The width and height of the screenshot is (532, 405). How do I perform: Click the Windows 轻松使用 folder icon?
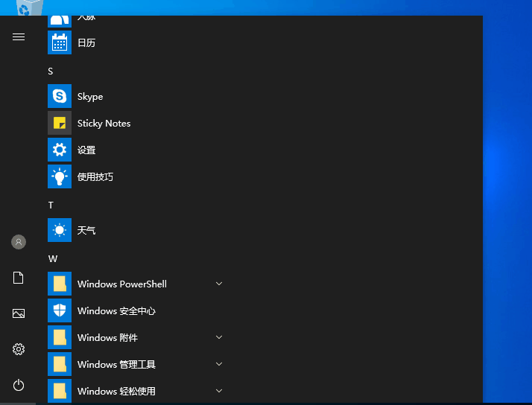pos(60,390)
